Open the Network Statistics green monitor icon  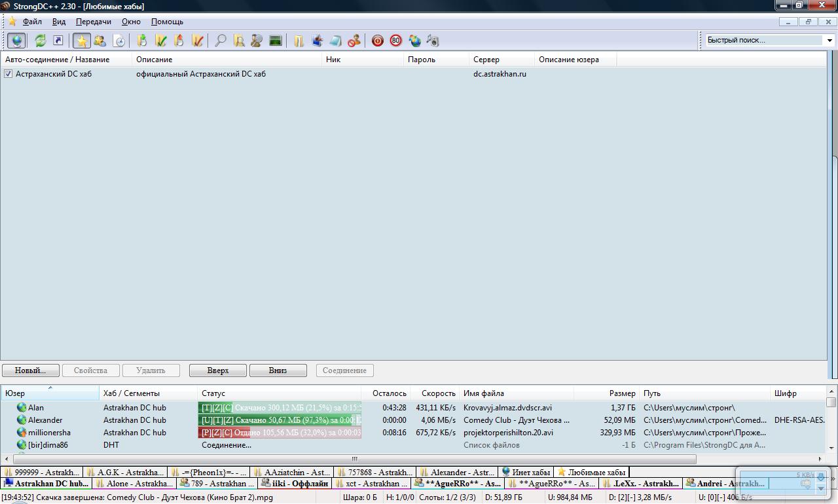point(276,41)
